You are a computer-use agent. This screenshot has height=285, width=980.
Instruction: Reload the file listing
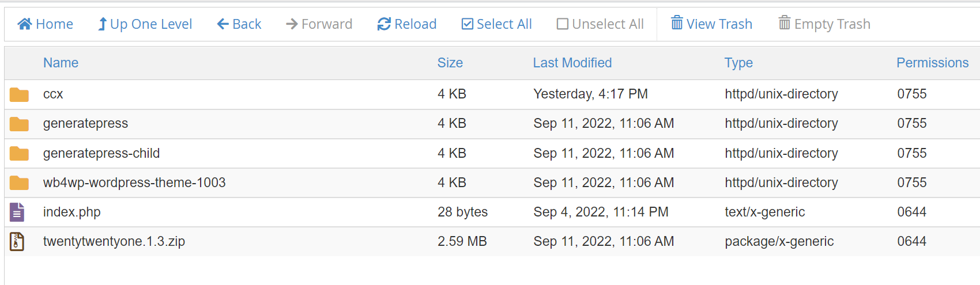(407, 24)
